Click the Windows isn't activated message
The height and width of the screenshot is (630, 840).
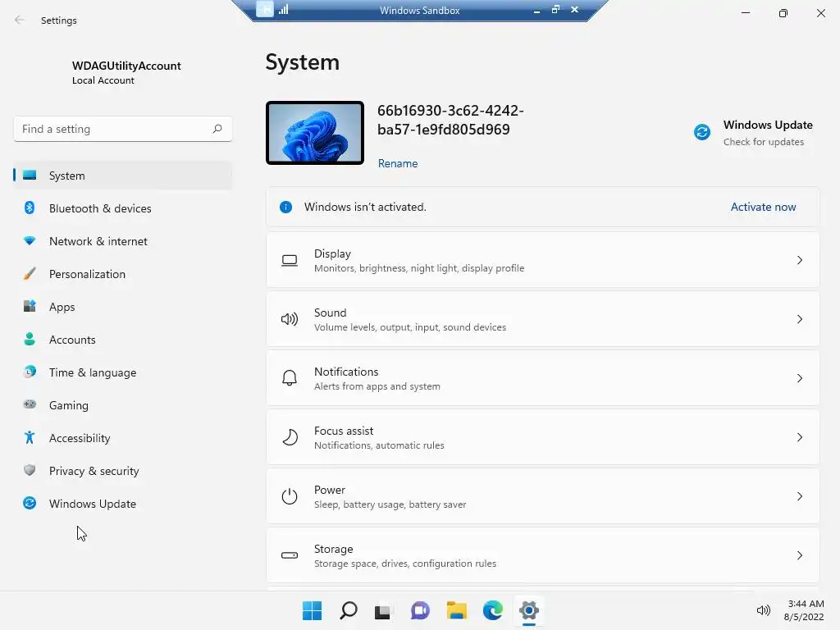365,207
